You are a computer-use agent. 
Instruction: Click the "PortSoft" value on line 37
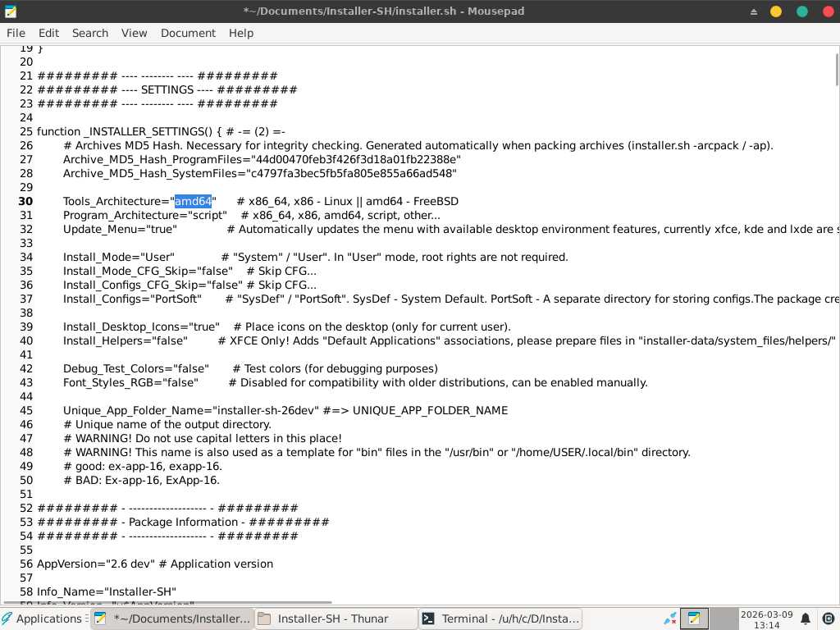(x=176, y=299)
